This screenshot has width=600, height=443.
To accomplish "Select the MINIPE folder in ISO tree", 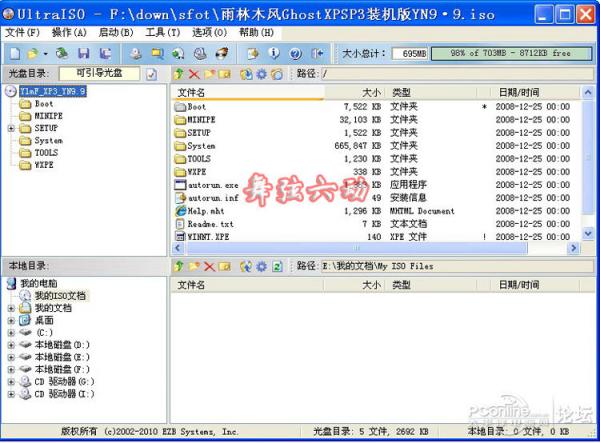I will (48, 116).
